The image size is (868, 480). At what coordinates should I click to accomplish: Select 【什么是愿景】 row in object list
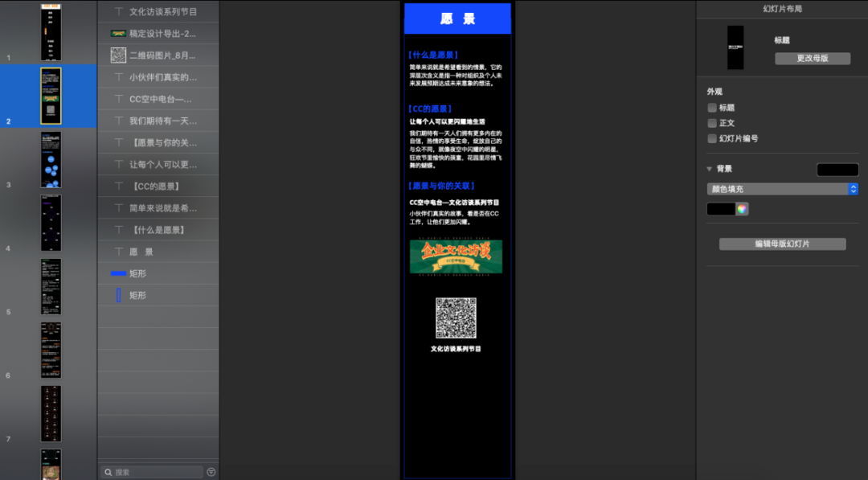pos(158,230)
